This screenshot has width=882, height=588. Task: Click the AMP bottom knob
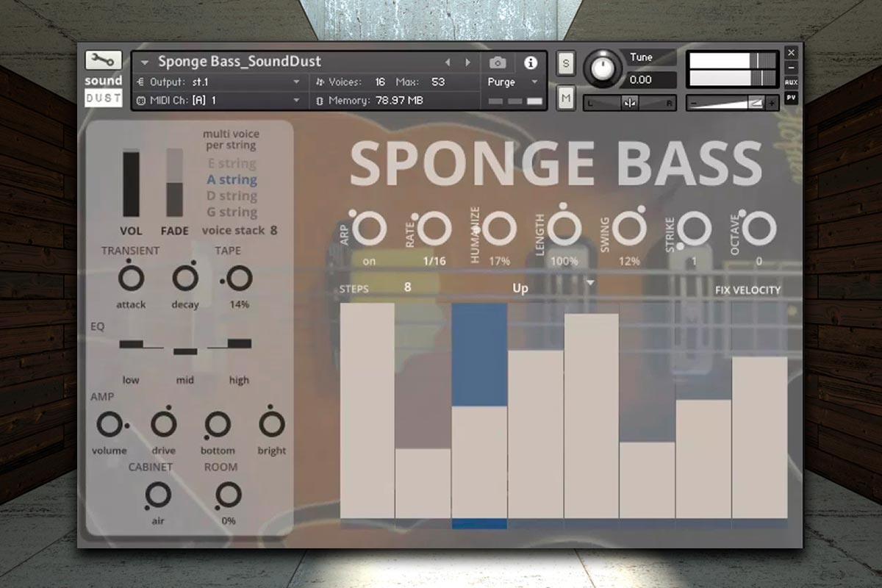(218, 424)
